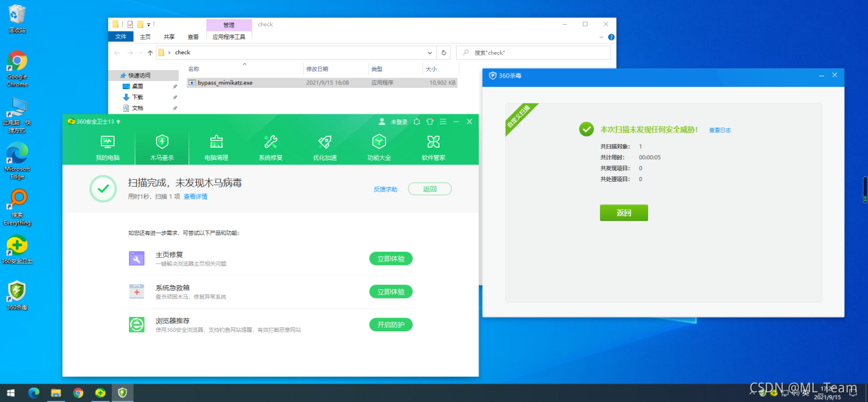Image resolution: width=868 pixels, height=402 pixels.
Task: Open the 360安全卫士 main menu icon
Action: pyautogui.click(x=443, y=121)
